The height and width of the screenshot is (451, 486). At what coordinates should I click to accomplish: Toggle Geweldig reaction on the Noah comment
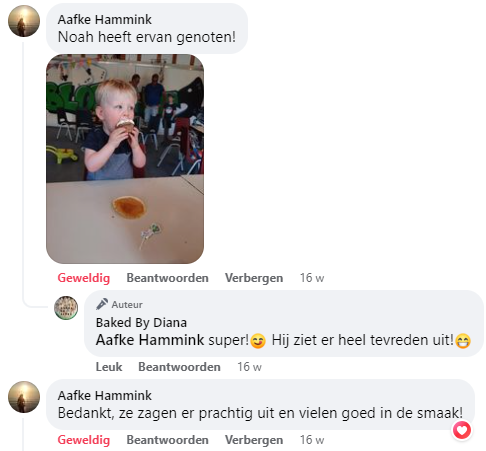84,278
